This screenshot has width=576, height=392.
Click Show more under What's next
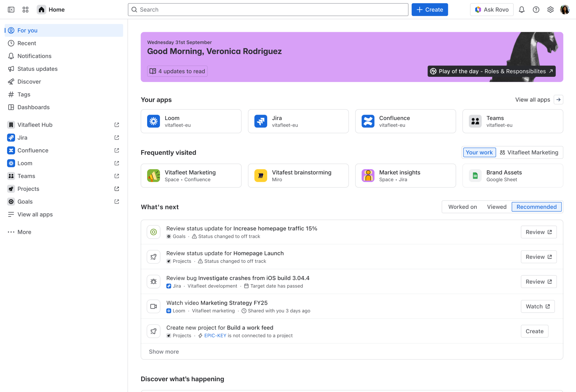[164, 352]
